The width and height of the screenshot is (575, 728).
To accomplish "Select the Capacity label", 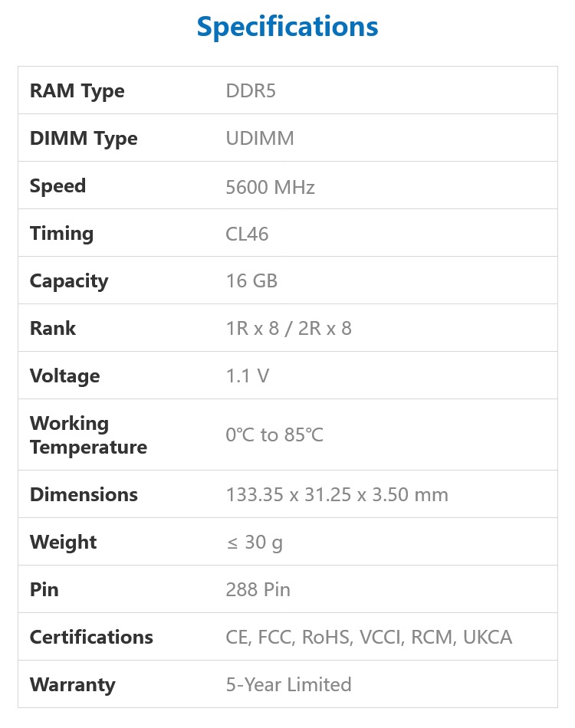I will coord(69,281).
